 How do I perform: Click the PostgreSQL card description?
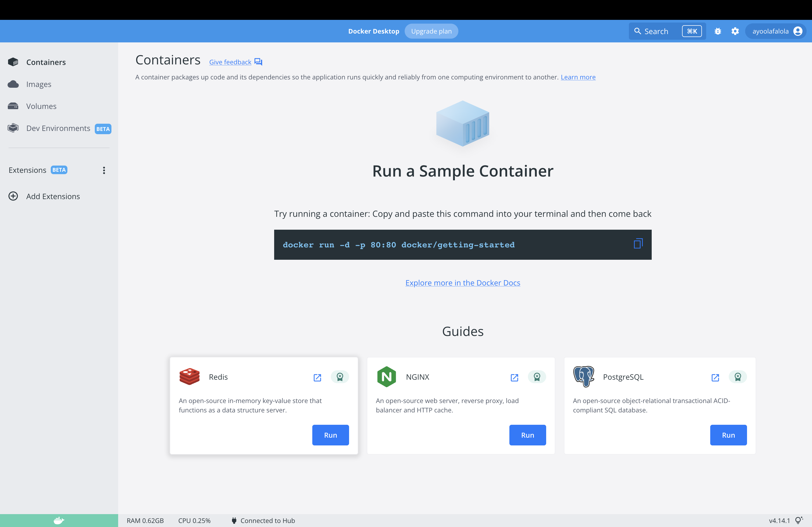pyautogui.click(x=651, y=405)
